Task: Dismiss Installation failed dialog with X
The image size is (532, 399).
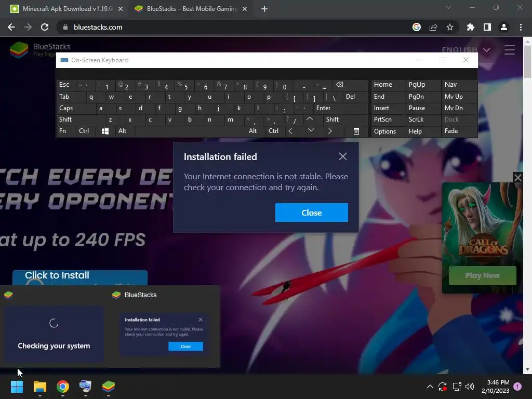Action: tap(343, 156)
